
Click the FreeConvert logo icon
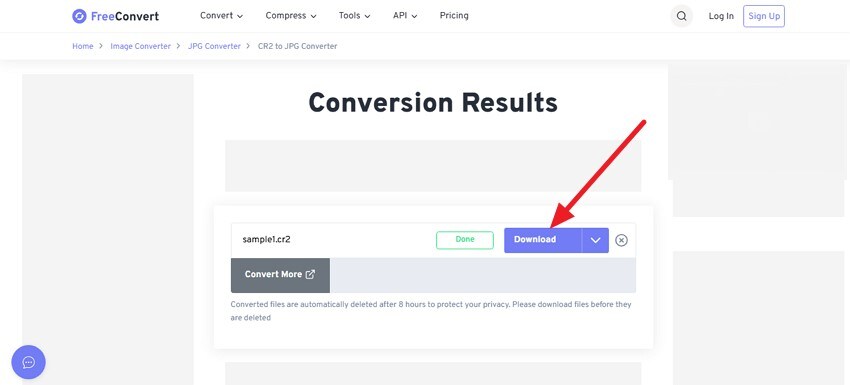tap(79, 16)
